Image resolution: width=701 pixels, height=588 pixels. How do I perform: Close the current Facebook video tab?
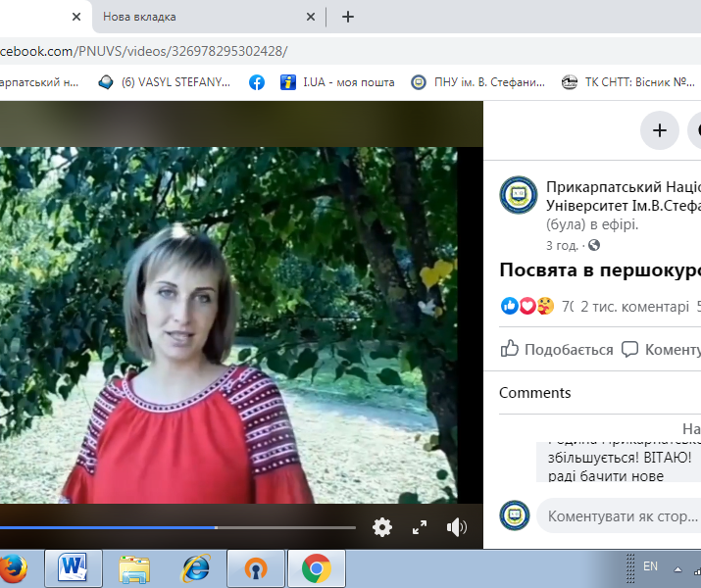click(76, 17)
